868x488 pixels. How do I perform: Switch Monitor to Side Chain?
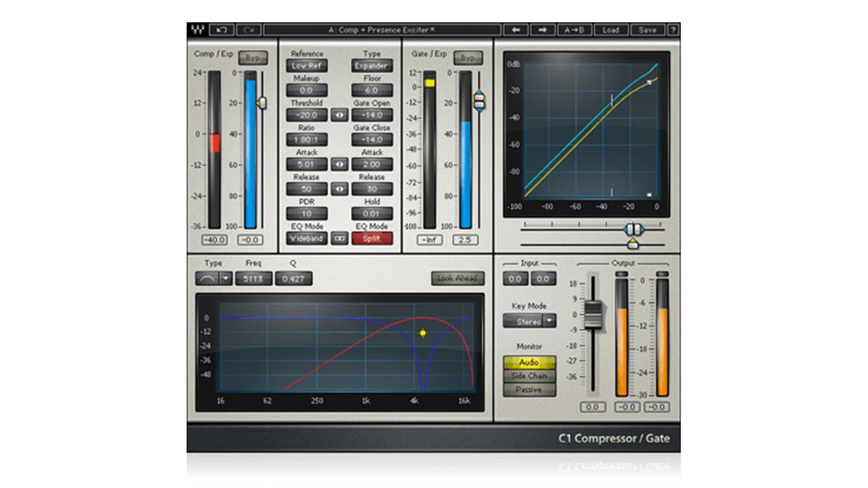coord(529,375)
